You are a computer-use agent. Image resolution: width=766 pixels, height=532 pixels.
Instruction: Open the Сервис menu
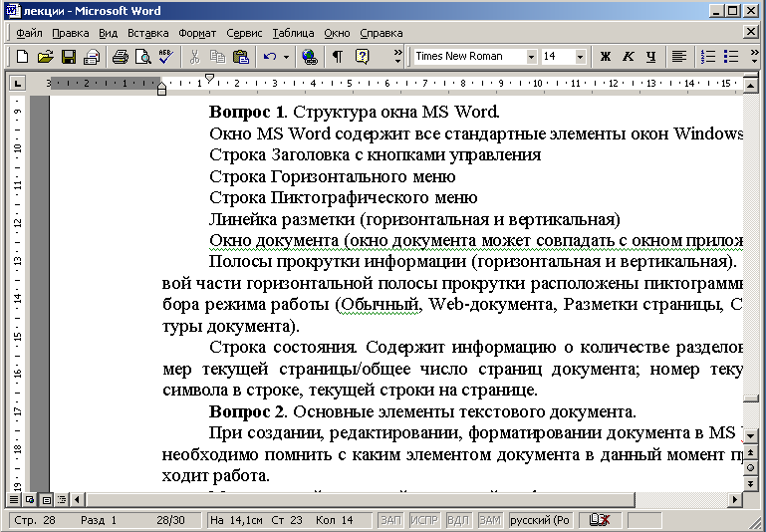click(x=244, y=33)
